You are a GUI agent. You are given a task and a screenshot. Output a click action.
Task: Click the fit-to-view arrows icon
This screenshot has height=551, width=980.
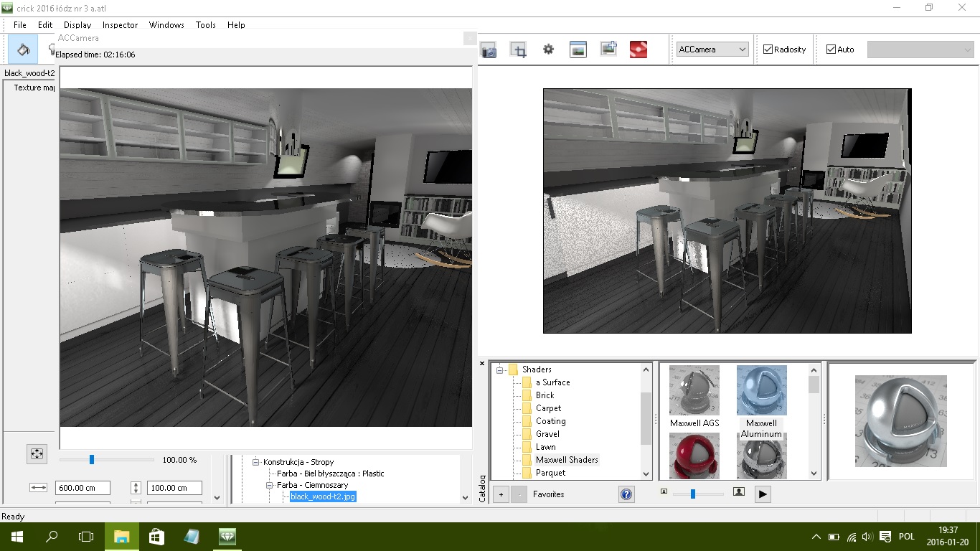(37, 453)
